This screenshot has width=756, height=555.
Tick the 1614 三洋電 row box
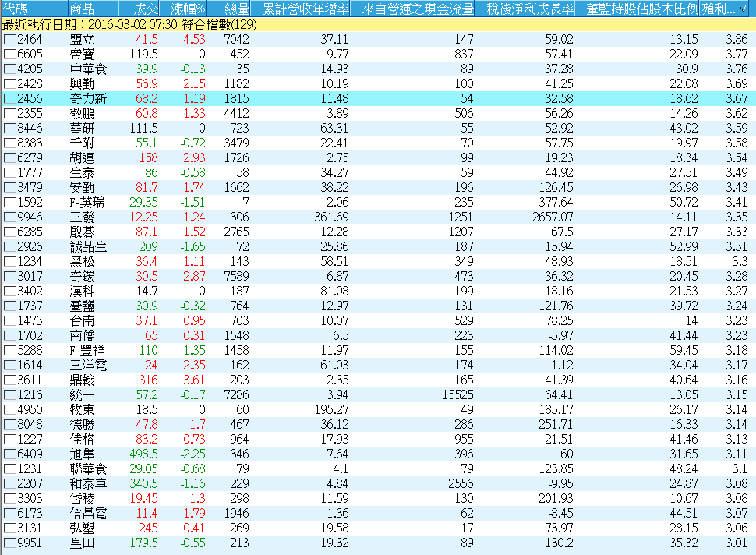point(9,366)
